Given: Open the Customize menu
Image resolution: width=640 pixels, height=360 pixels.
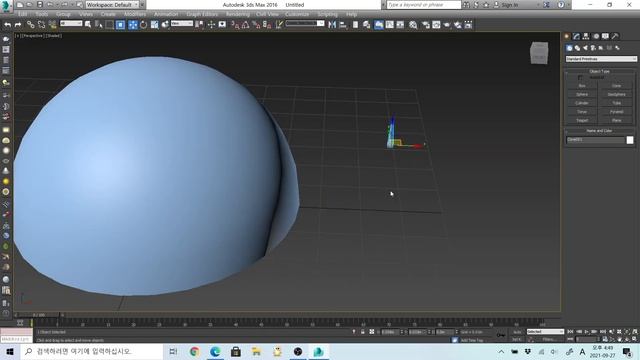Looking at the screenshot, I should tap(297, 14).
